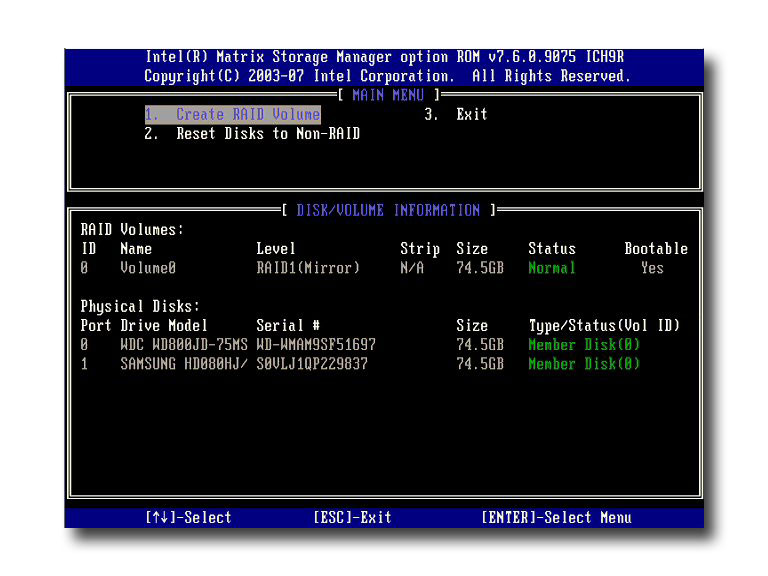Viewport: 768px width, 576px height.
Task: Click the Copyright Intel Corporation line
Action: 387,76
